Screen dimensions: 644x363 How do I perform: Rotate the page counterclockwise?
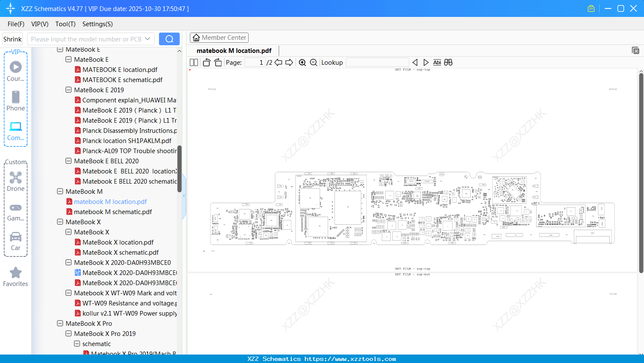point(206,63)
